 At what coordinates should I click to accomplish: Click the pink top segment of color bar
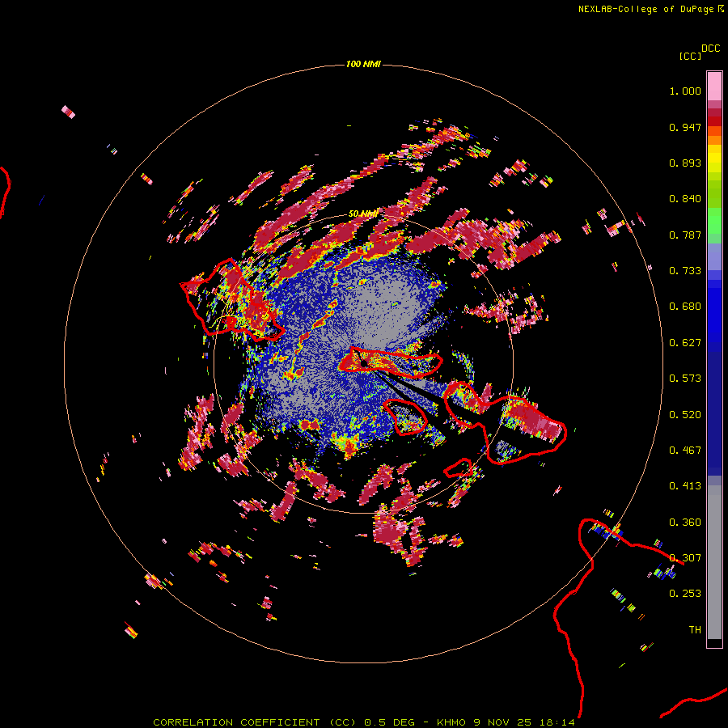[x=714, y=87]
